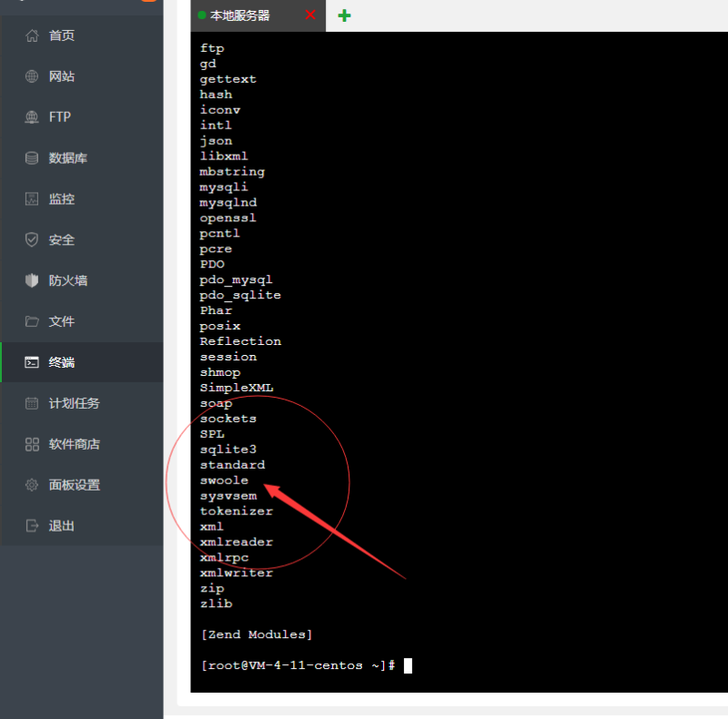Click the zlib line in terminal
The image size is (728, 719).
point(216,603)
